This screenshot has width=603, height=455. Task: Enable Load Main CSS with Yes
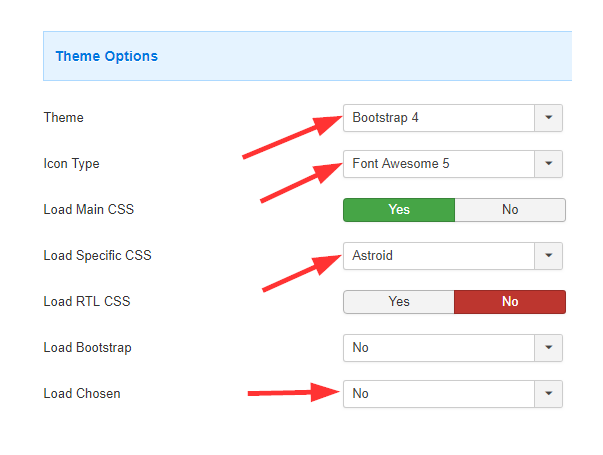[x=399, y=210]
